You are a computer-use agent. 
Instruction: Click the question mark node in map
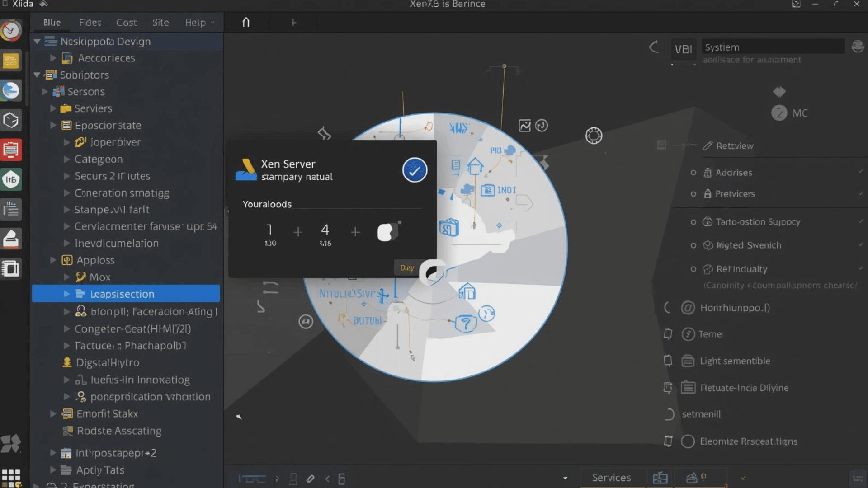(x=465, y=323)
